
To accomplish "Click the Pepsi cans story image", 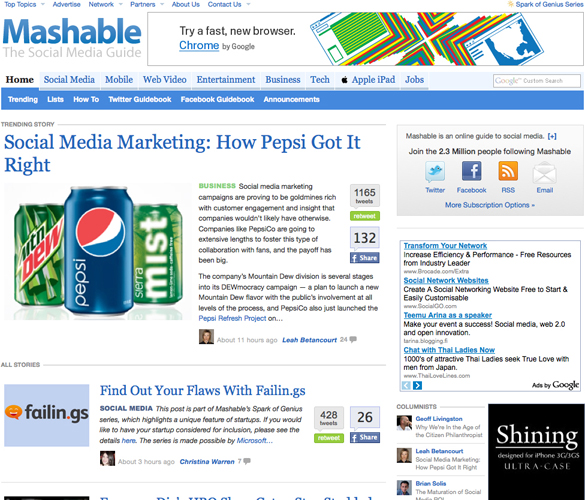I will pyautogui.click(x=98, y=251).
